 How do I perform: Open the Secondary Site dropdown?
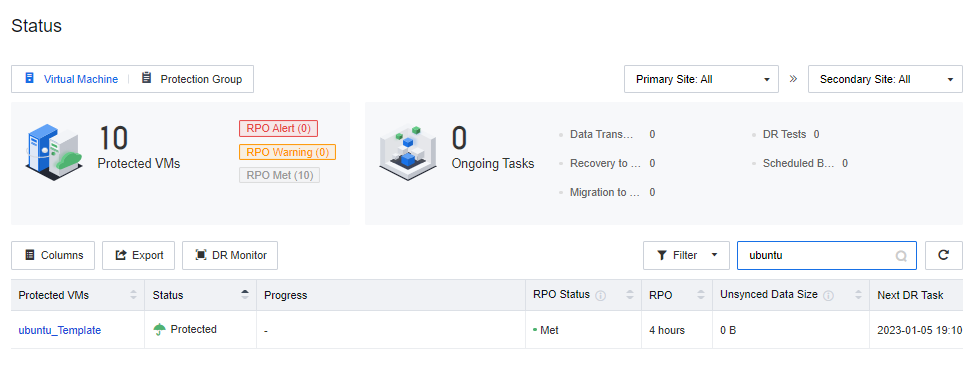click(x=885, y=79)
